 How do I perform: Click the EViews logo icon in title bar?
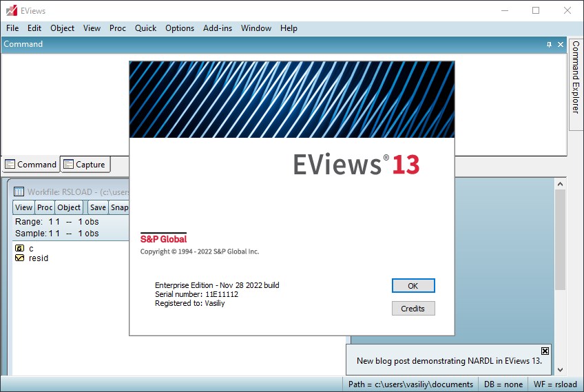(12, 10)
